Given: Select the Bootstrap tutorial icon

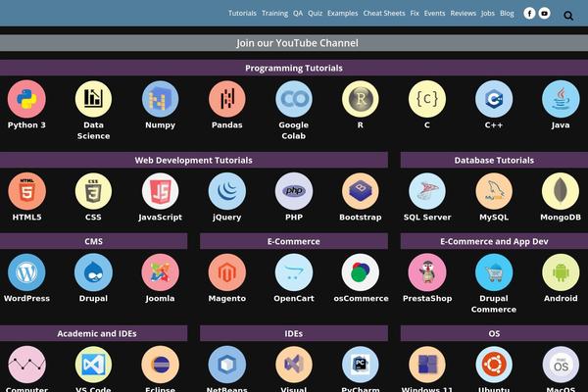Looking at the screenshot, I should pos(361,191).
